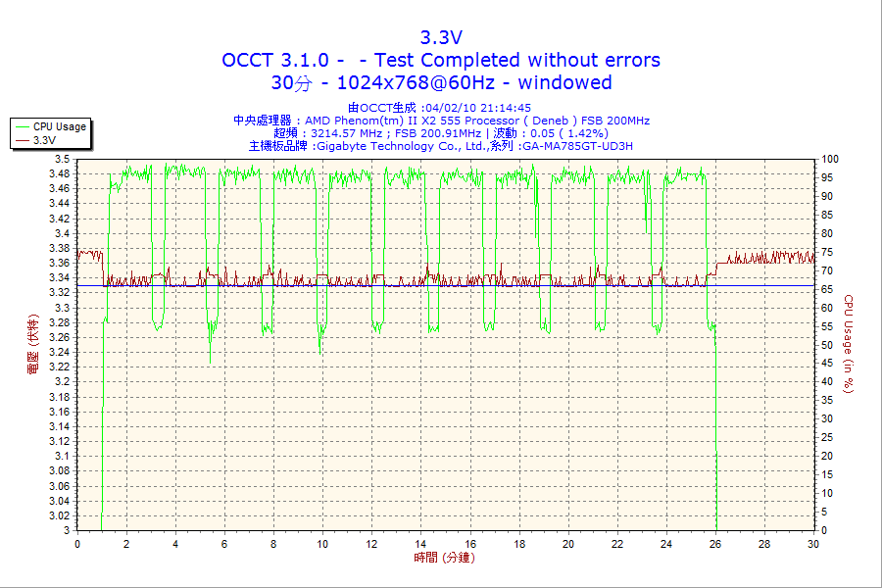
Task: Click the "3.06" tick on the voltage axis
Action: (60, 486)
